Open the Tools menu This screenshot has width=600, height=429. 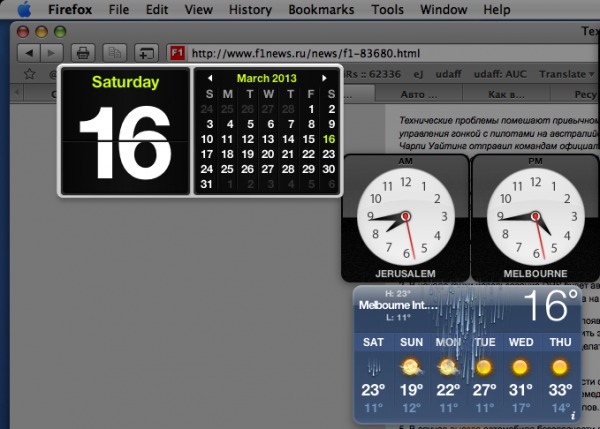[387, 10]
